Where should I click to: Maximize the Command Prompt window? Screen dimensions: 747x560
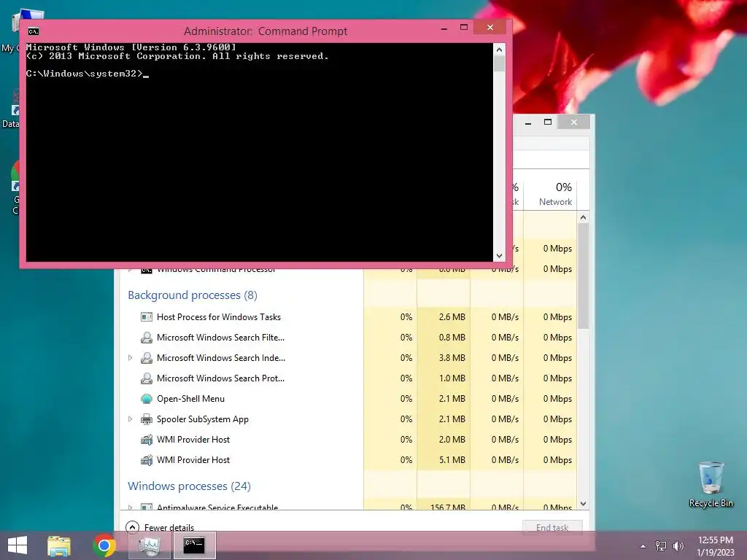pos(463,28)
